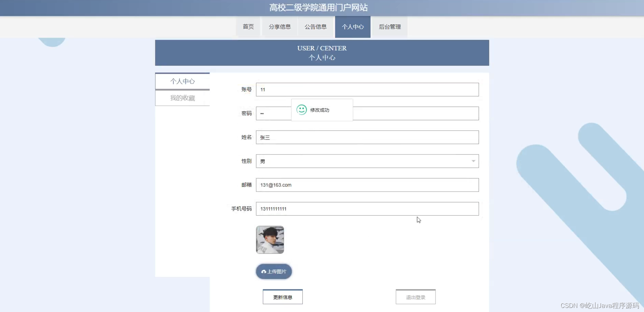Navigate to 后台管理 in the menu bar
Image resolution: width=644 pixels, height=312 pixels.
point(389,27)
